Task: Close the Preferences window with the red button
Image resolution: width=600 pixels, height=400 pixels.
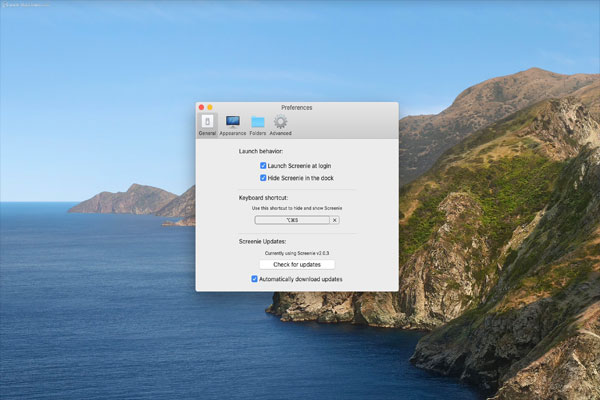Action: coord(201,107)
